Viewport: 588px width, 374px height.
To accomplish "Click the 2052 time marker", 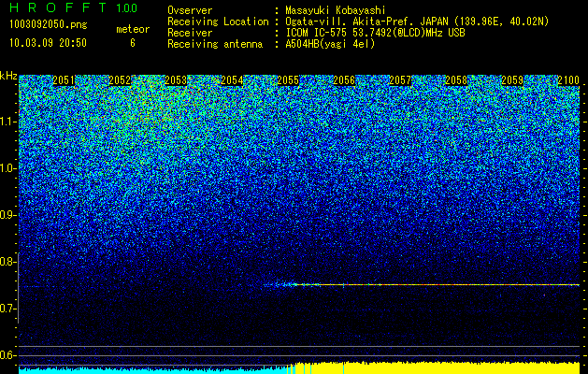I will [120, 80].
